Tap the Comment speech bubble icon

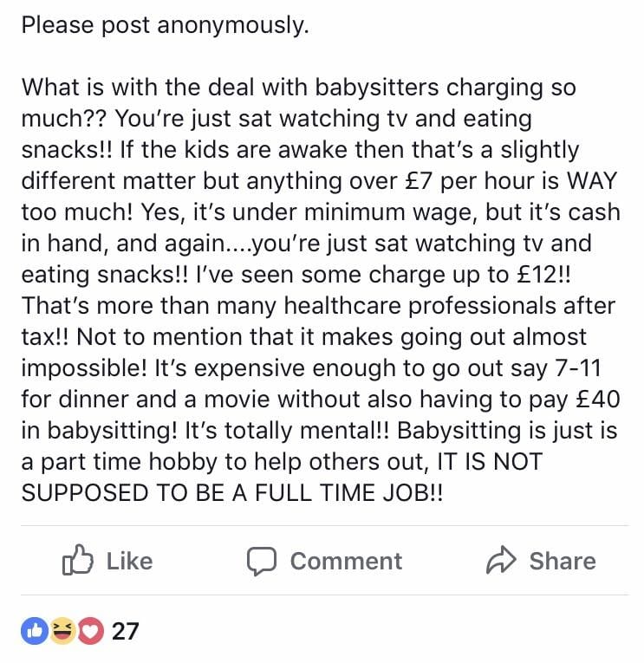[x=261, y=561]
